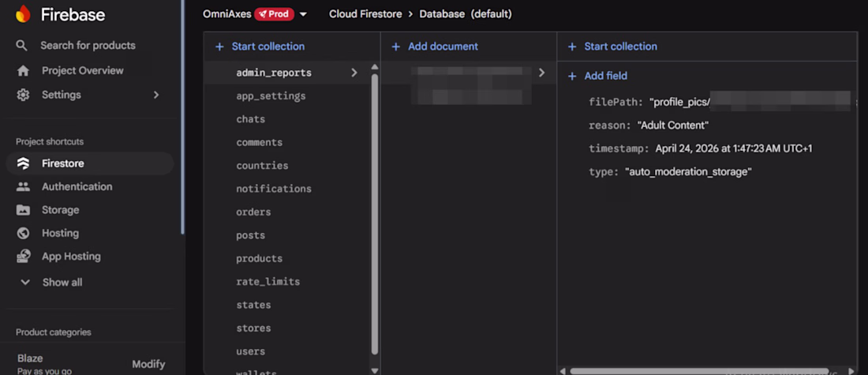
Task: Click Modify next to Blaze plan
Action: click(148, 364)
